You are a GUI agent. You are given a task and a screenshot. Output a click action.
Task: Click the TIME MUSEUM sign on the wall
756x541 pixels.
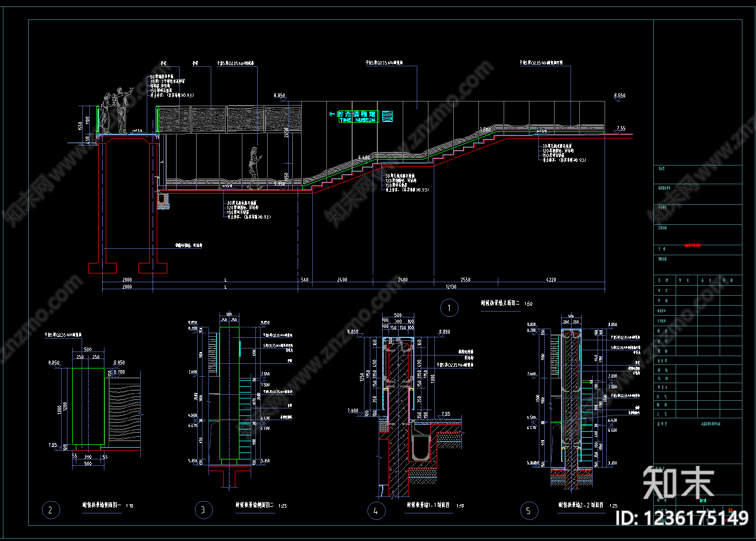(357, 116)
